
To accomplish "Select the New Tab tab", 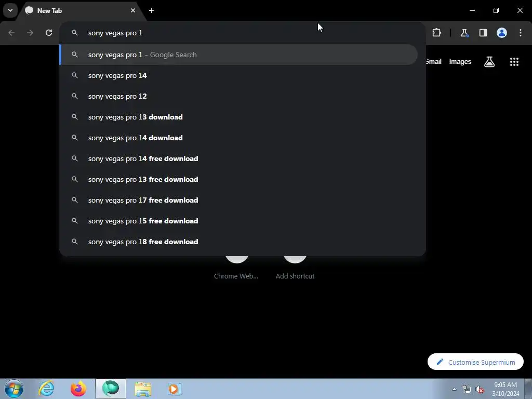I will point(79,10).
